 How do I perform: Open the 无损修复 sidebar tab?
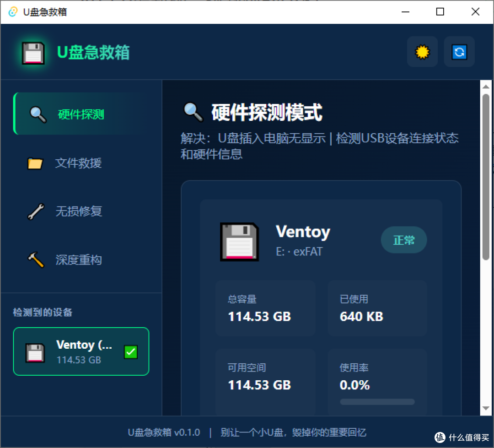click(x=82, y=211)
